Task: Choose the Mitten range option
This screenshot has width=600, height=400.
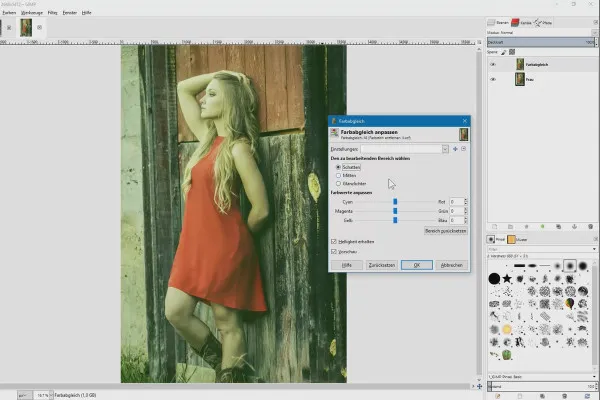Action: [337, 175]
